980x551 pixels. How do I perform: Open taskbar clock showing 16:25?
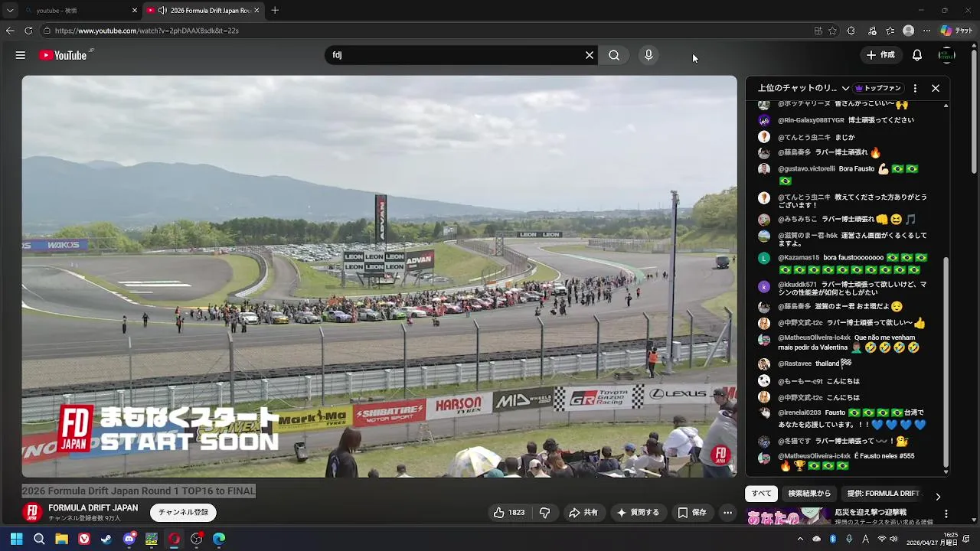[x=933, y=539]
